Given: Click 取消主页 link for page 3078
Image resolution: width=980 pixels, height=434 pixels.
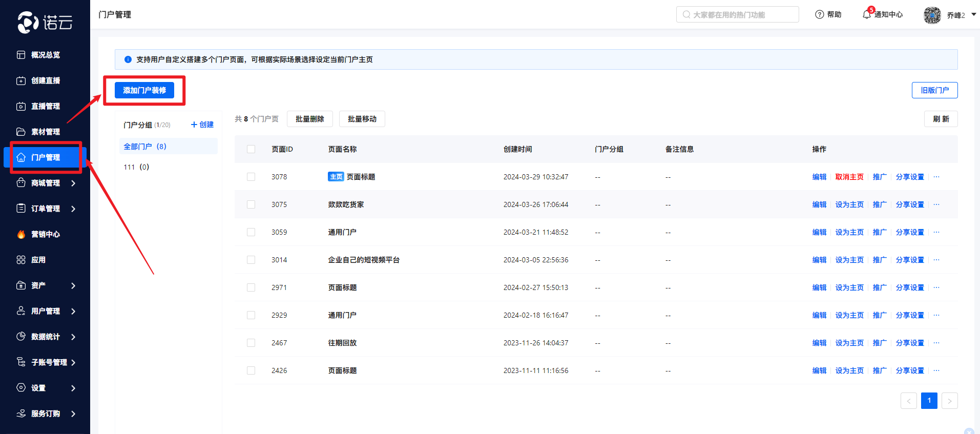Looking at the screenshot, I should [849, 177].
